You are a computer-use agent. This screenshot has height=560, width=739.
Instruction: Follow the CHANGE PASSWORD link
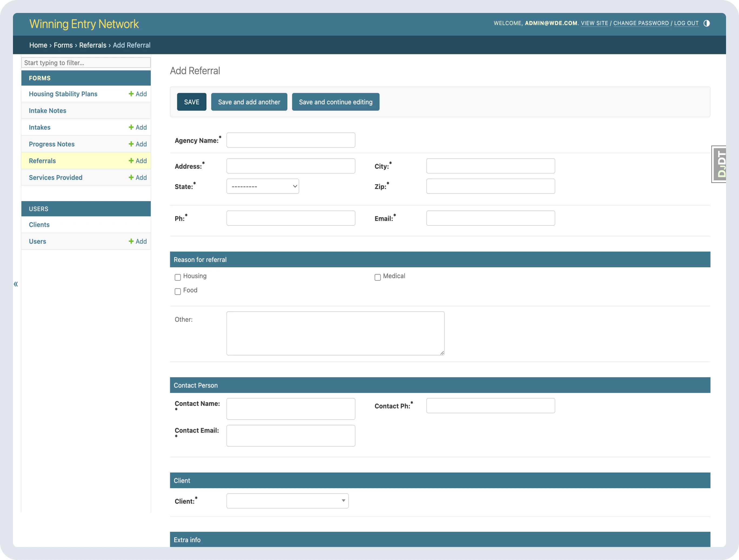point(641,23)
